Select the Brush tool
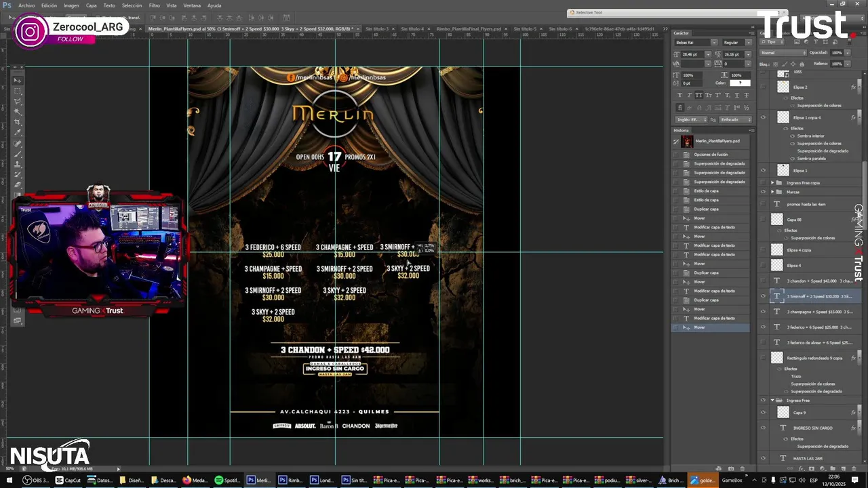 click(18, 154)
